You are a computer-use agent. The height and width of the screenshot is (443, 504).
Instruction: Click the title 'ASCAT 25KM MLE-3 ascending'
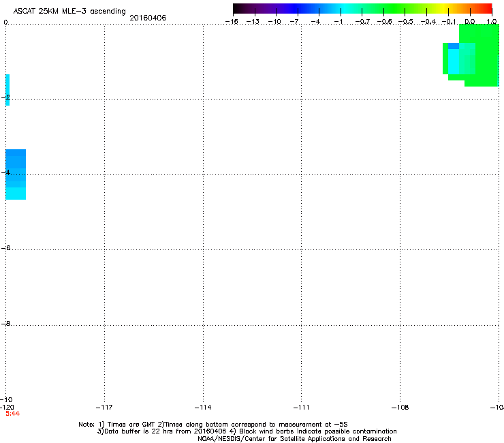[69, 12]
